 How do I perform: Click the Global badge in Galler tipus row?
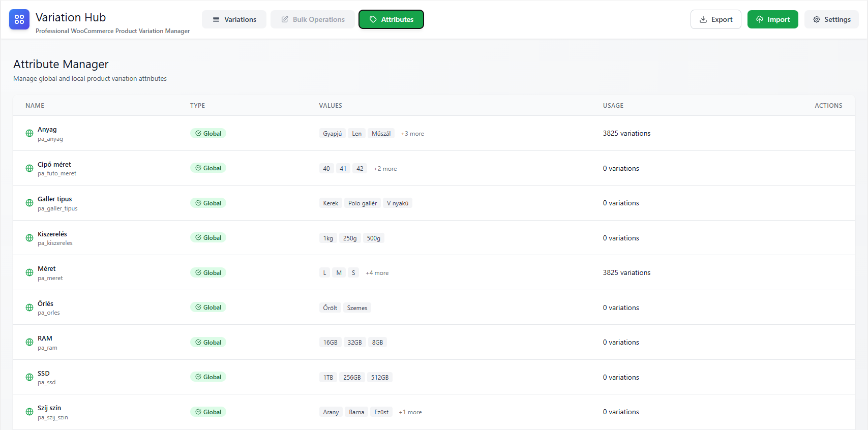pyautogui.click(x=208, y=203)
